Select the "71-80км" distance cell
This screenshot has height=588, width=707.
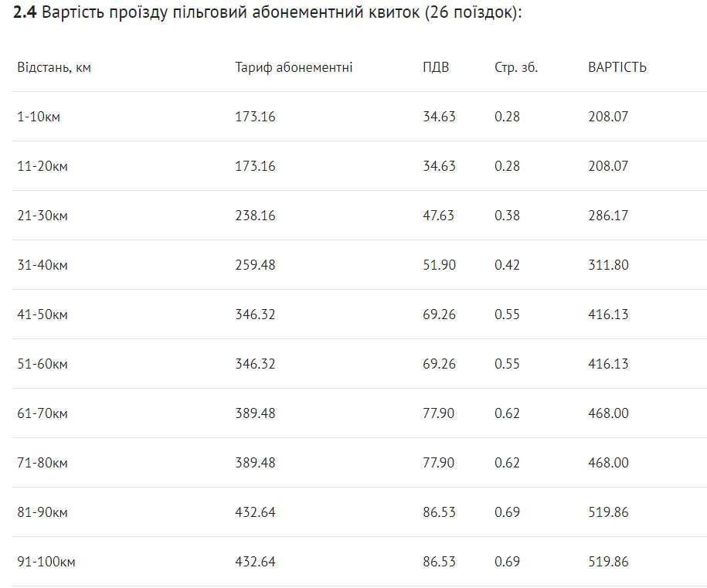tap(42, 463)
